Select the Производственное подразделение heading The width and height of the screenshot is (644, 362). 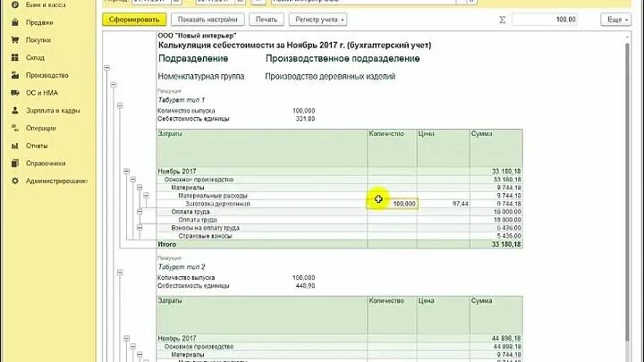tap(343, 59)
